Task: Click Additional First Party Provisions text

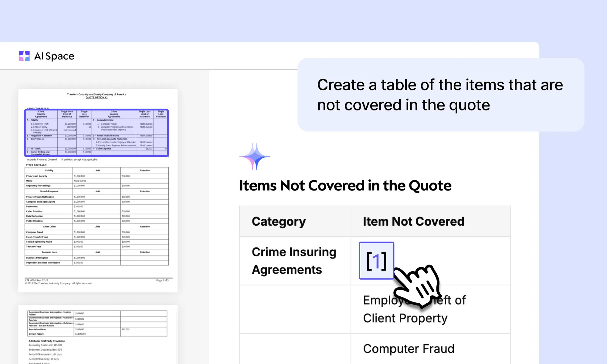Action: tap(46, 341)
